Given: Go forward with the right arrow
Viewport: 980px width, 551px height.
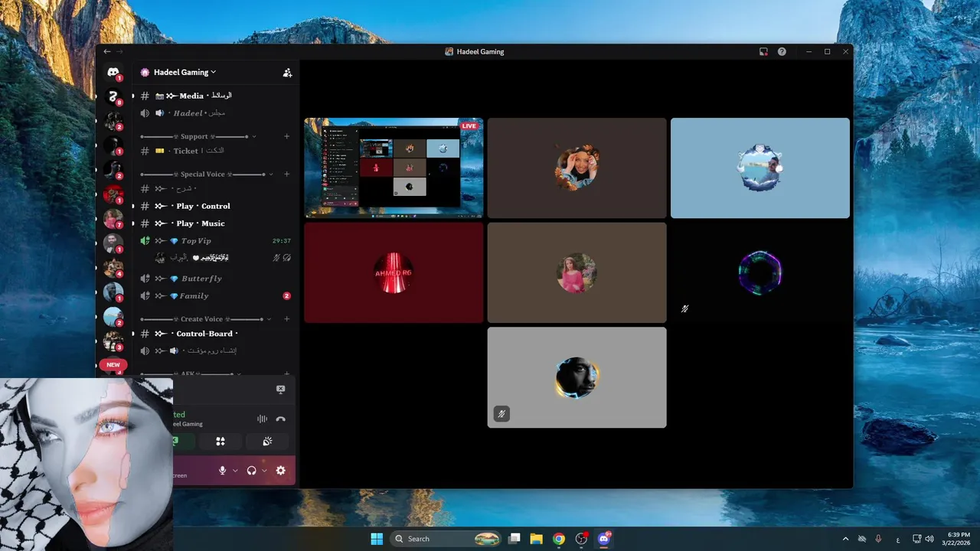Looking at the screenshot, I should click(119, 51).
